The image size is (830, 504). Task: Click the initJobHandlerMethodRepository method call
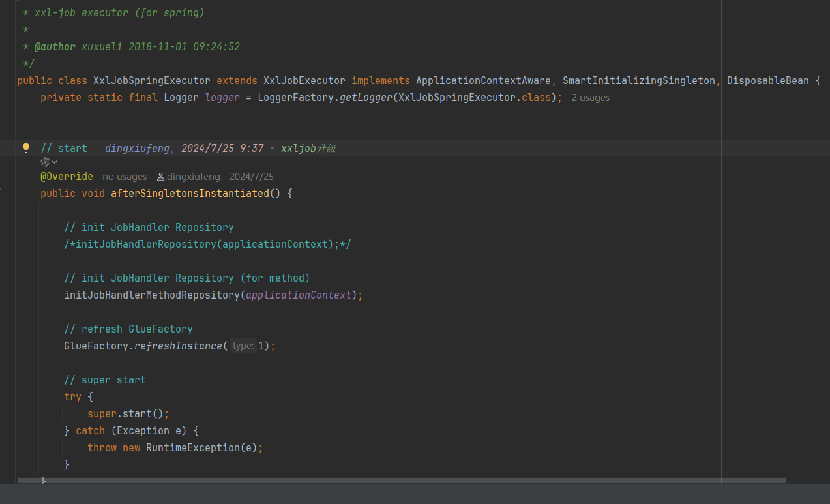coord(152,295)
